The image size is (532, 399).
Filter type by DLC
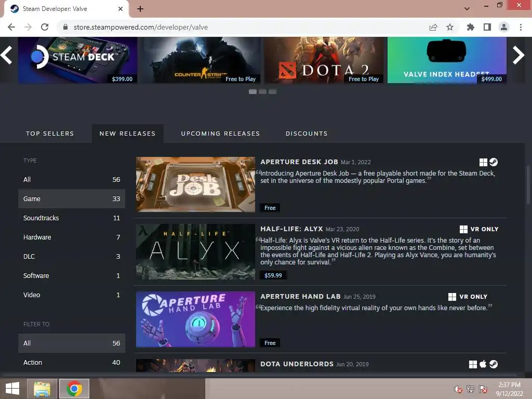point(72,256)
